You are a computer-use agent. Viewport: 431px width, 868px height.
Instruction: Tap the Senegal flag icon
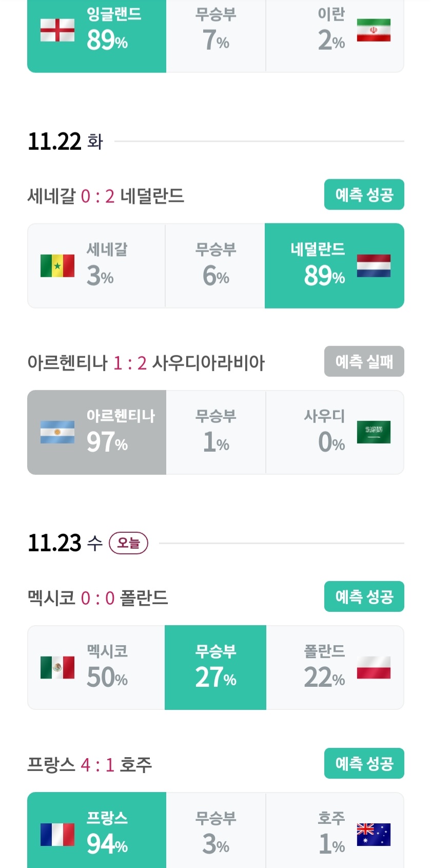pos(57,266)
